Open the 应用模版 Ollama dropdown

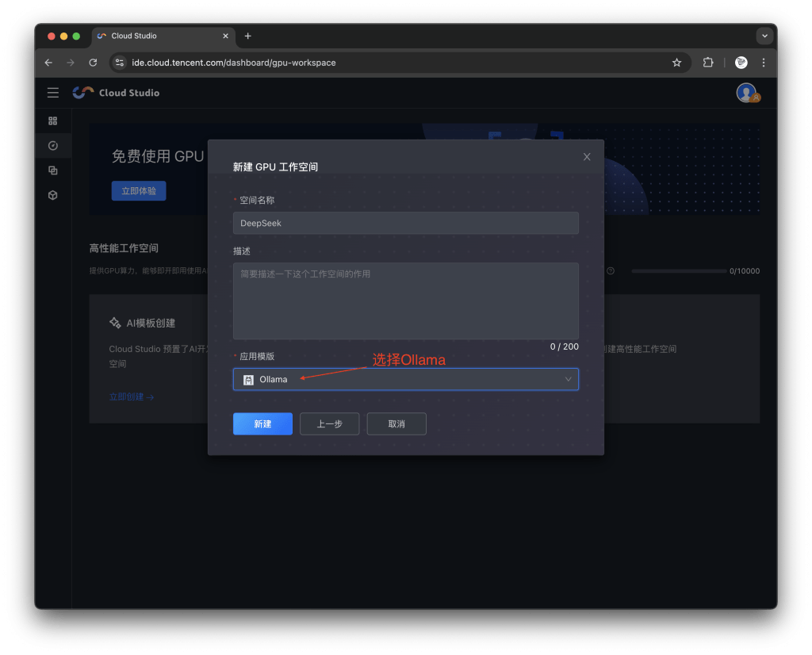pos(405,379)
